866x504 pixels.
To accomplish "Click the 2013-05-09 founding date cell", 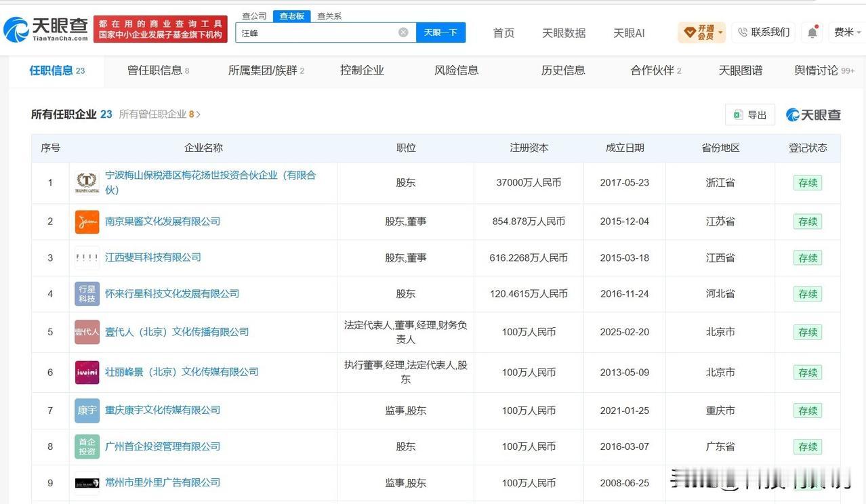I will point(625,372).
